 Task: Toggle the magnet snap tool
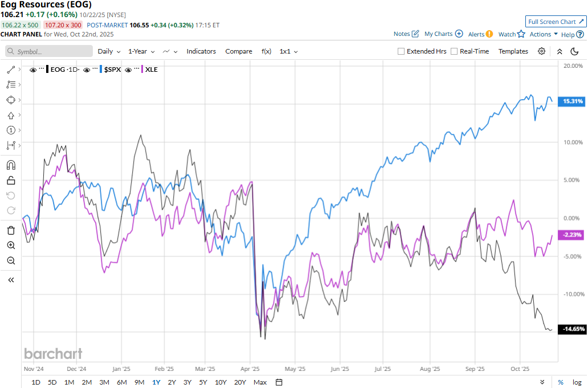click(11, 165)
